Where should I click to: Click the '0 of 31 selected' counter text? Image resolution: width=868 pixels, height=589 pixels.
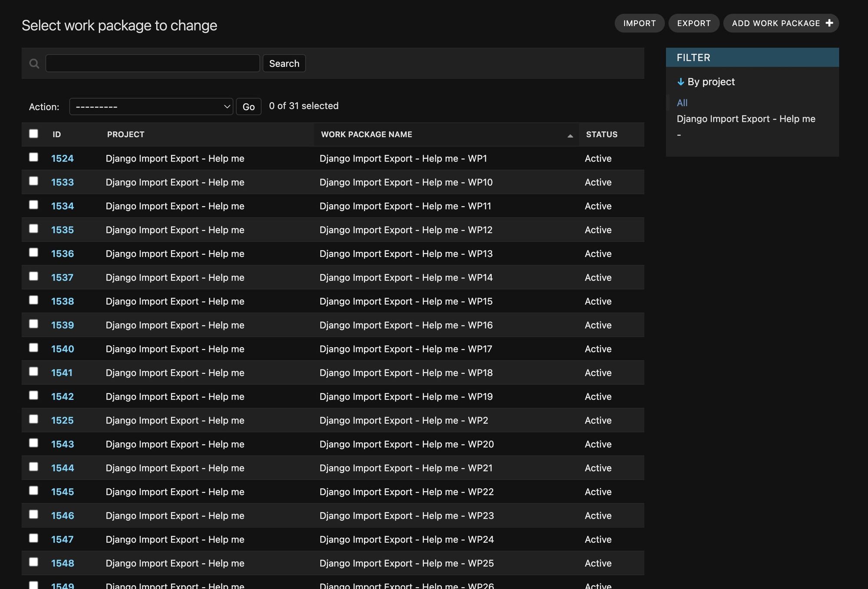(304, 106)
